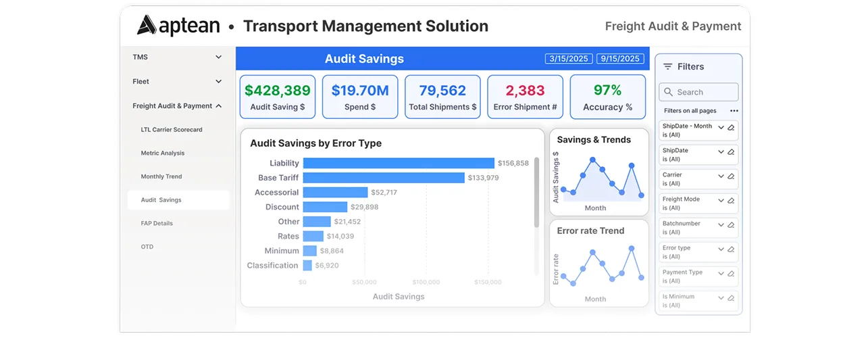Click the Filters funnel icon
Screen dimensions: 868x338
tap(667, 66)
